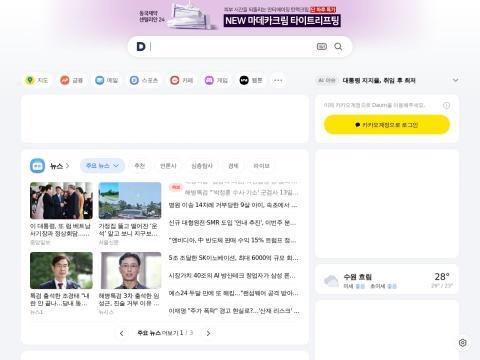This screenshot has width=480, height=360.
Task: Open headline '5조 조달한 SK이노베이션'
Action: tap(233, 258)
